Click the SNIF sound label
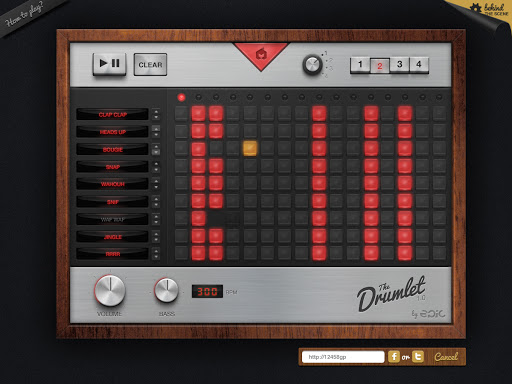 point(112,202)
